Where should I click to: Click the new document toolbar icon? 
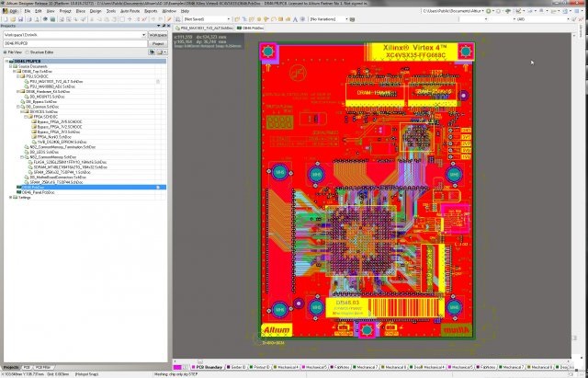click(x=6, y=19)
